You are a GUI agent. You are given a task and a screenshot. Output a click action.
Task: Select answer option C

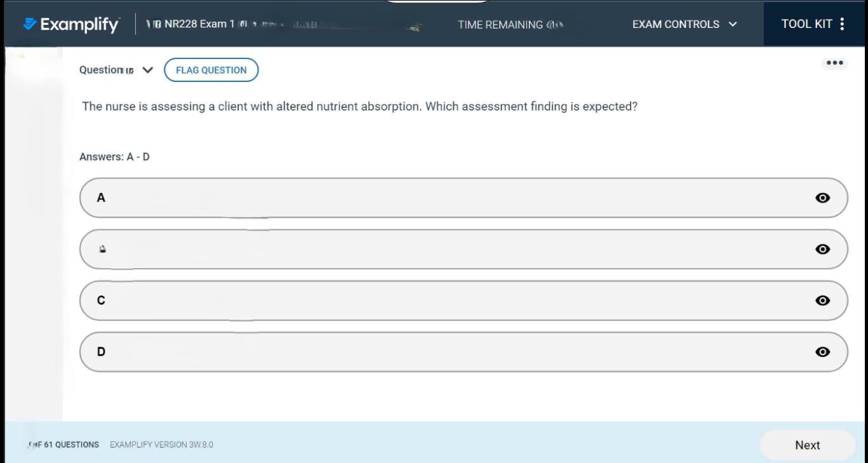[x=444, y=300]
